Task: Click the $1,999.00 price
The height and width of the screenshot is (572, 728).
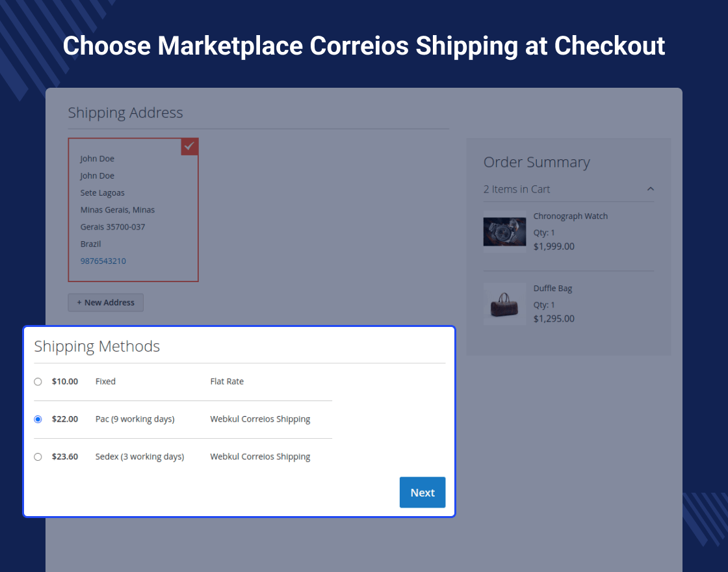Action: [553, 246]
